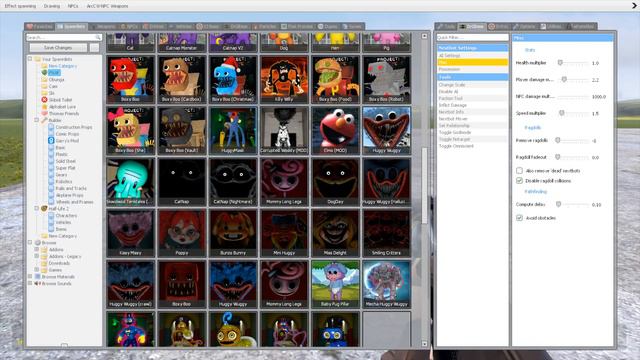The image size is (640, 360).
Task: Collapse the Builder tree node
Action: [x=37, y=120]
